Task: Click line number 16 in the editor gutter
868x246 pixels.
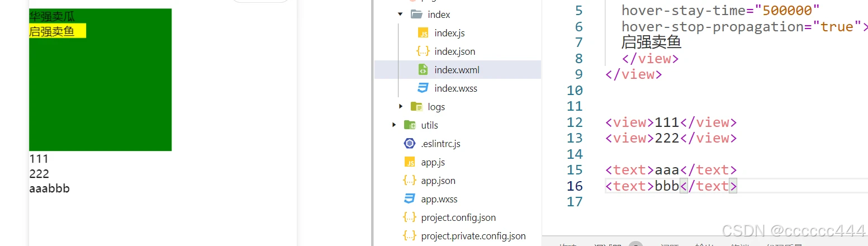Action: click(x=575, y=186)
